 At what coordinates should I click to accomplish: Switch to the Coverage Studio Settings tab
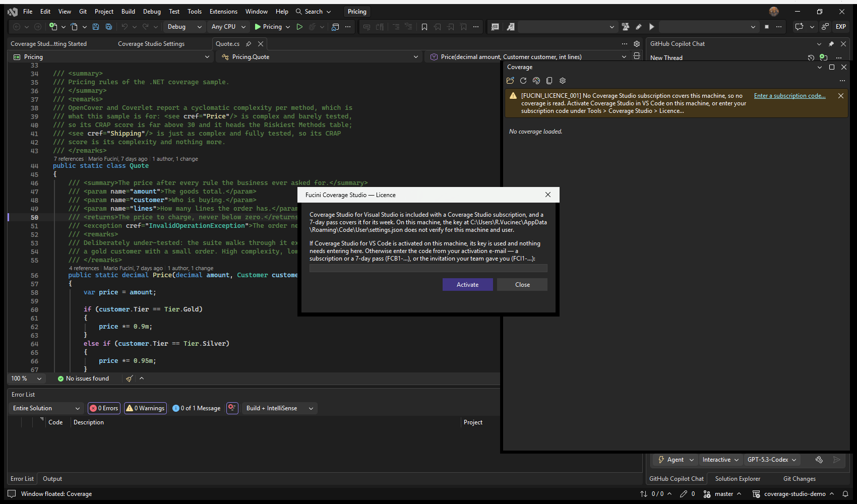151,44
